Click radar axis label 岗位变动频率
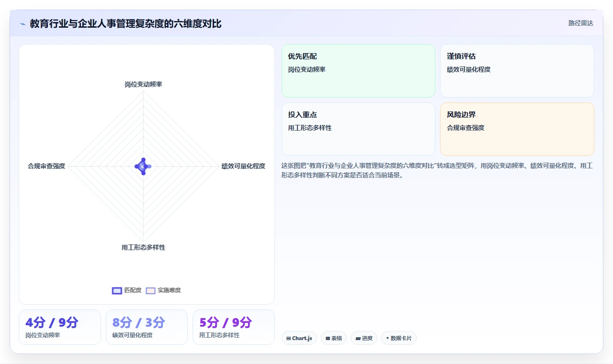 pos(143,84)
